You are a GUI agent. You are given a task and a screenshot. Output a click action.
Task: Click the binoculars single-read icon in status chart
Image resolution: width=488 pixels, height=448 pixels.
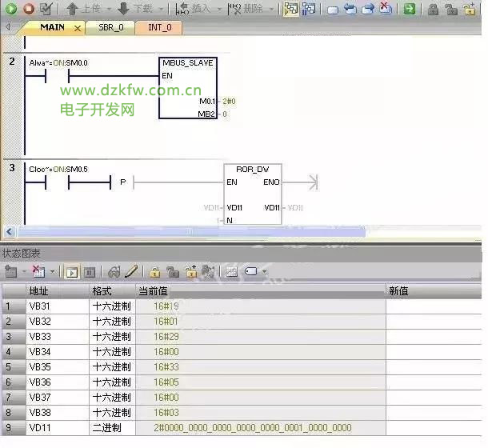tap(114, 272)
